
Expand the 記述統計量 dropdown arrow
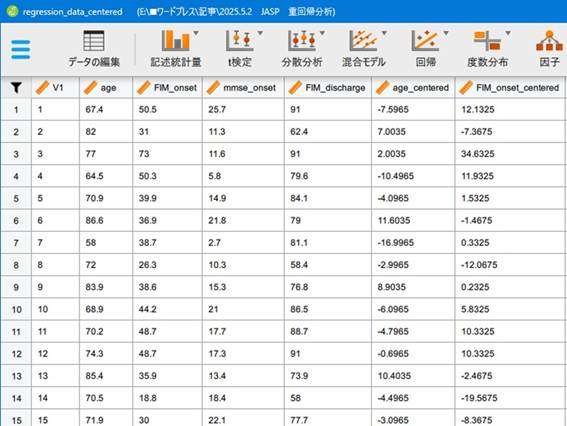click(x=196, y=33)
